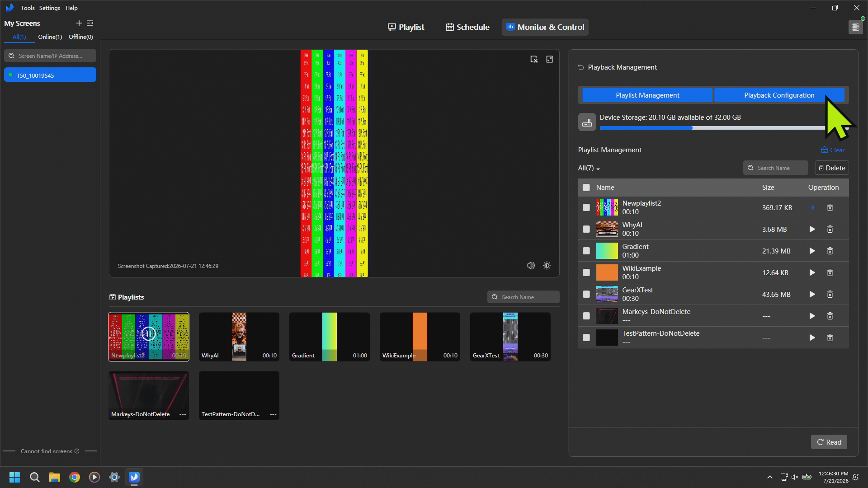Toggle the select-all checkbox in Name header

pyautogui.click(x=586, y=188)
